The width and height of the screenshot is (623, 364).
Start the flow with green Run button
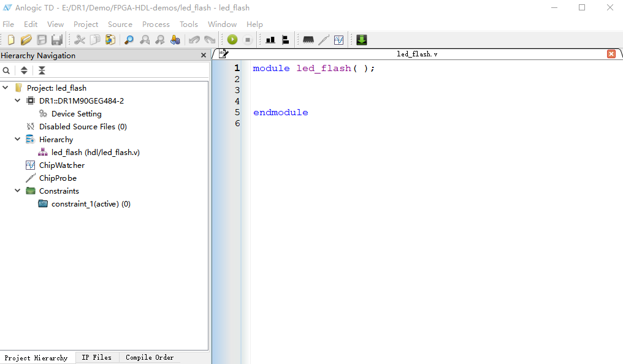[x=232, y=40]
